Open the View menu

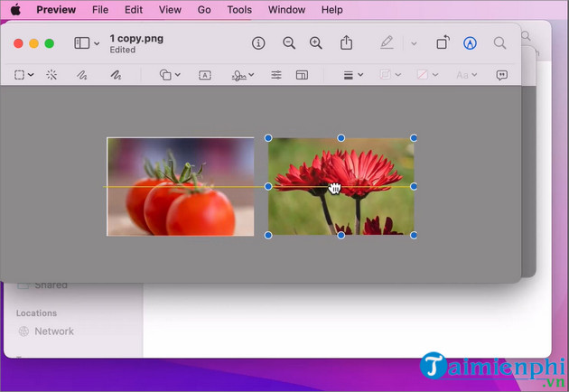point(170,10)
